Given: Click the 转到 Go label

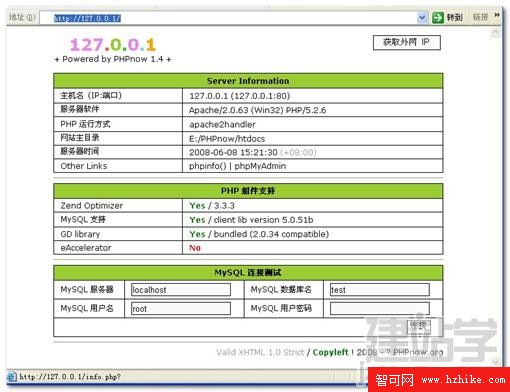Looking at the screenshot, I should coord(455,17).
